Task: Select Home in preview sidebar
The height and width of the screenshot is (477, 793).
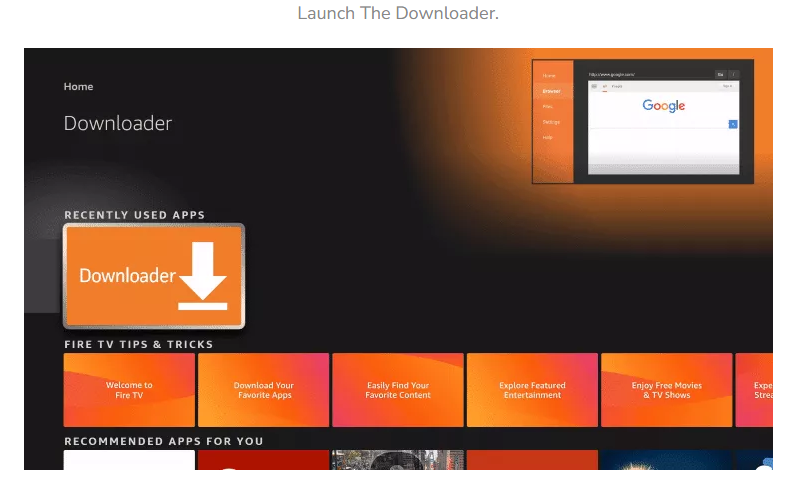Action: coord(549,75)
